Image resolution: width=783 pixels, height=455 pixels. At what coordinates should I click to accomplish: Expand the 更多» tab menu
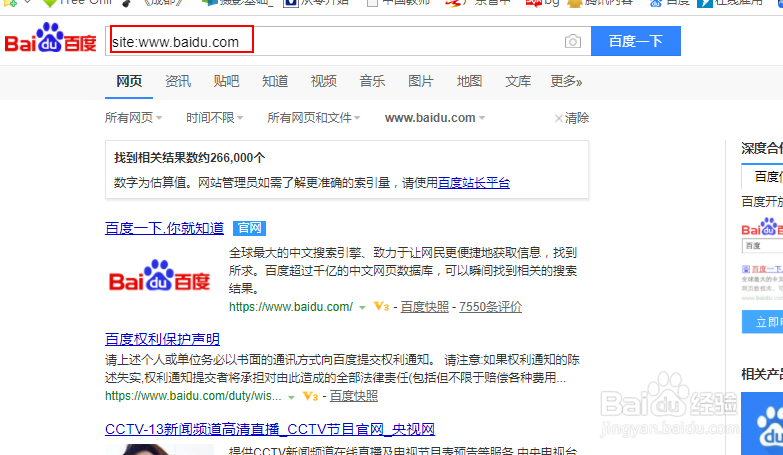pyautogui.click(x=566, y=81)
